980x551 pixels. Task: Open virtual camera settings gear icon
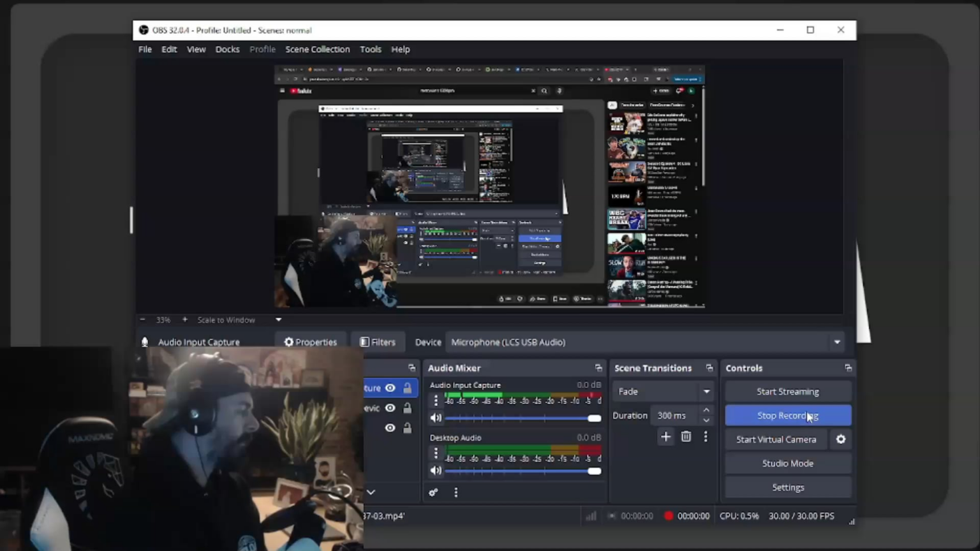click(x=841, y=439)
